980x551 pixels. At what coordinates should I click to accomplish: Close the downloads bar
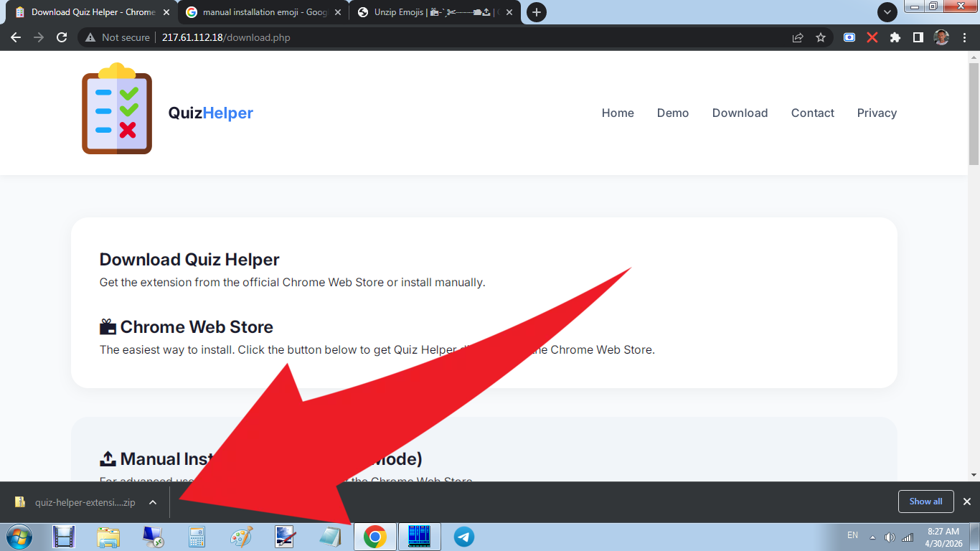tap(967, 501)
